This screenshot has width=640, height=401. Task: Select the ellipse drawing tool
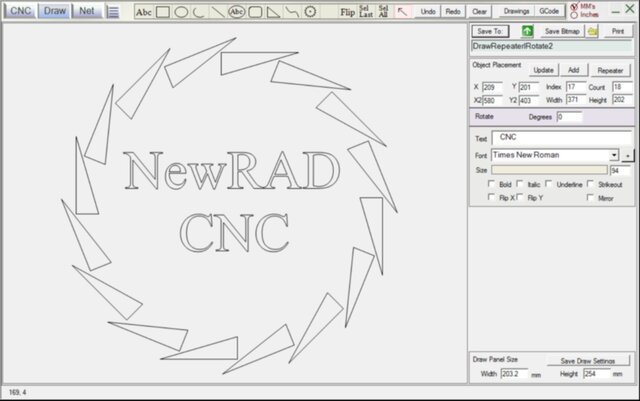pos(181,12)
